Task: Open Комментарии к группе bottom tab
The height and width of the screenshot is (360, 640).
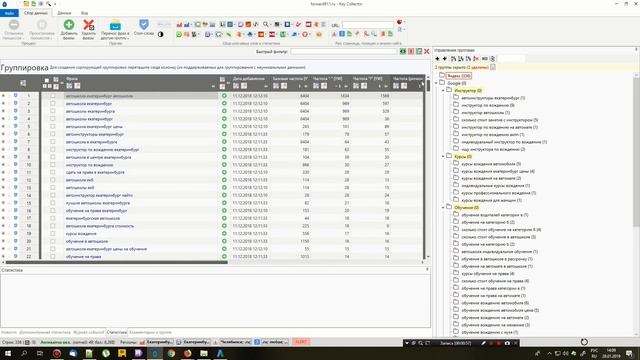Action: pos(150,332)
